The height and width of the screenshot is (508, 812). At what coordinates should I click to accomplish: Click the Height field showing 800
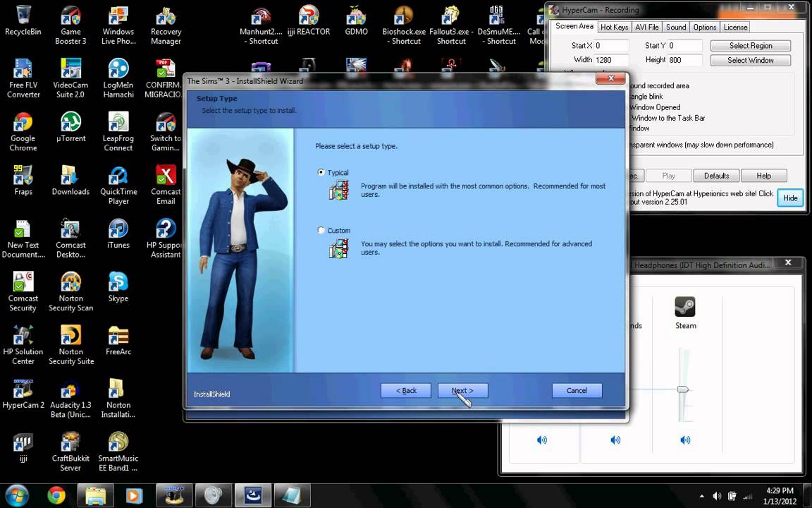click(x=684, y=59)
